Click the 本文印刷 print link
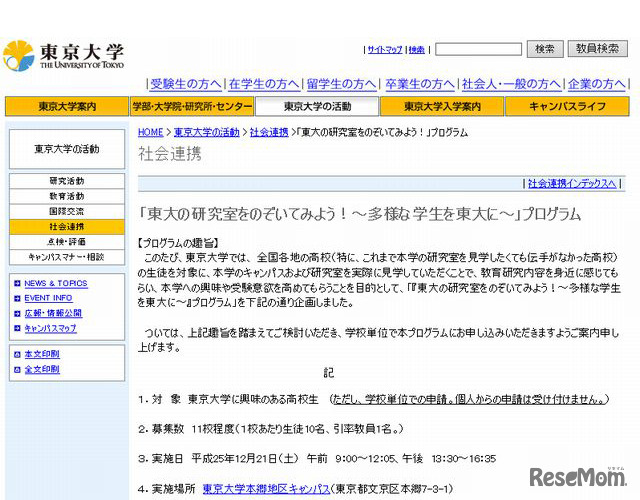Viewport: 640px width, 500px height. [42, 354]
